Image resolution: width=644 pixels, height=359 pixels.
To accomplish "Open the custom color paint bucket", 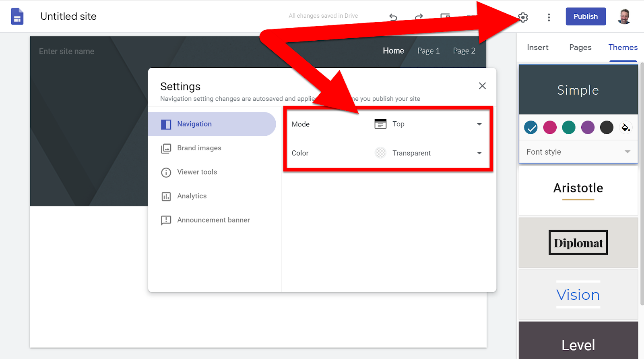I will click(625, 127).
